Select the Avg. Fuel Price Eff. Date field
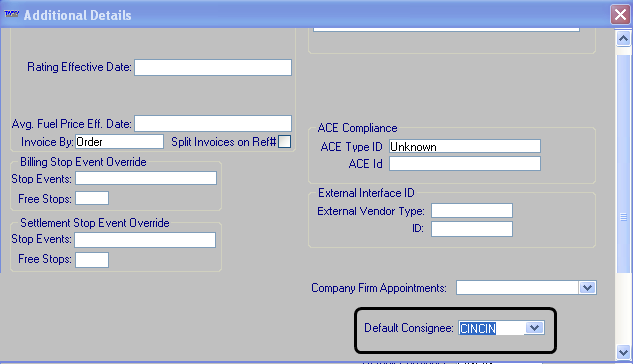634x364 pixels. (213, 123)
